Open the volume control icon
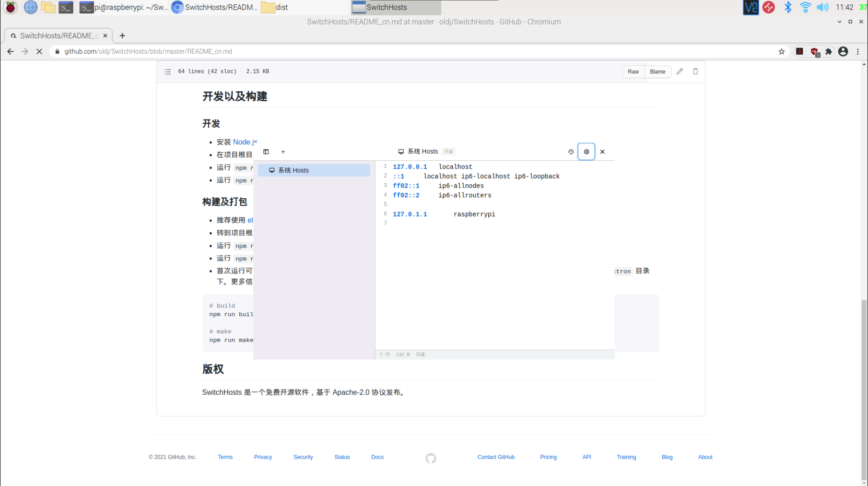This screenshot has height=486, width=868. (x=823, y=7)
